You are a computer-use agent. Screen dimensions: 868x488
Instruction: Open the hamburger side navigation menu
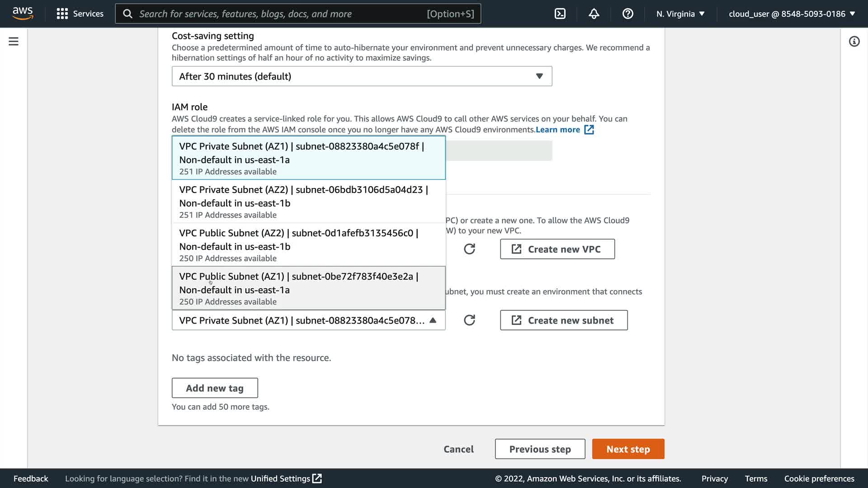click(x=14, y=42)
